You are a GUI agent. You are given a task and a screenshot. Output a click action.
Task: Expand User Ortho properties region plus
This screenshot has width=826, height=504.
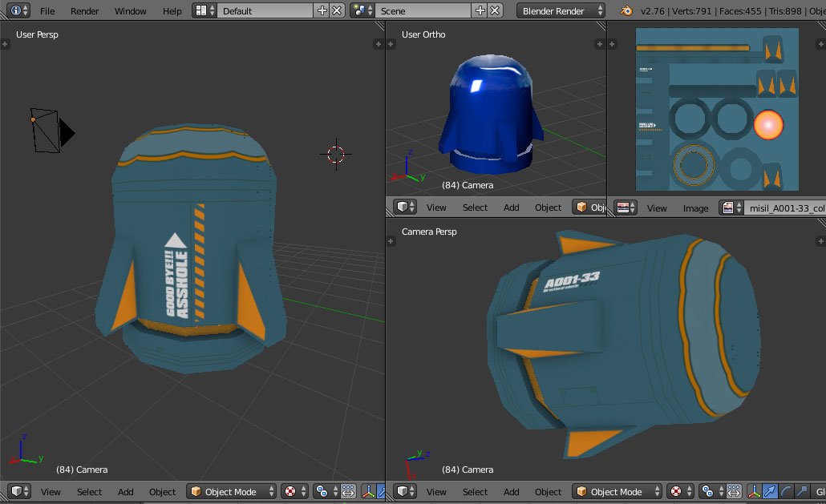point(599,44)
